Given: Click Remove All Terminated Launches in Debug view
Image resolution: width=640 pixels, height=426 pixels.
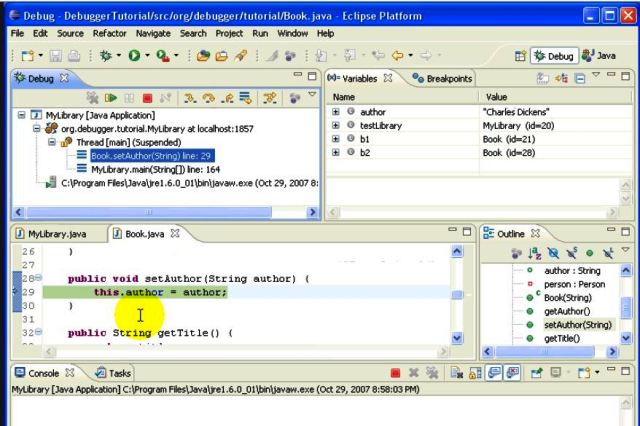Looking at the screenshot, I should (x=92, y=98).
